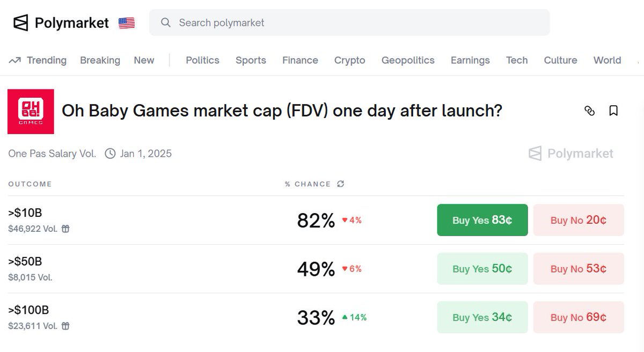Viewport: 644px width, 352px height.
Task: Click the gift icon on >$100B row
Action: pos(65,326)
